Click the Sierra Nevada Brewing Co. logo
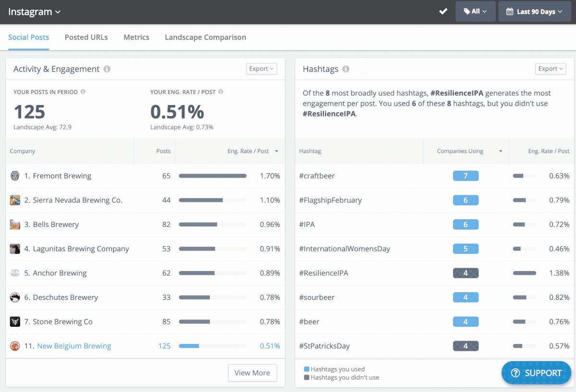 15,200
